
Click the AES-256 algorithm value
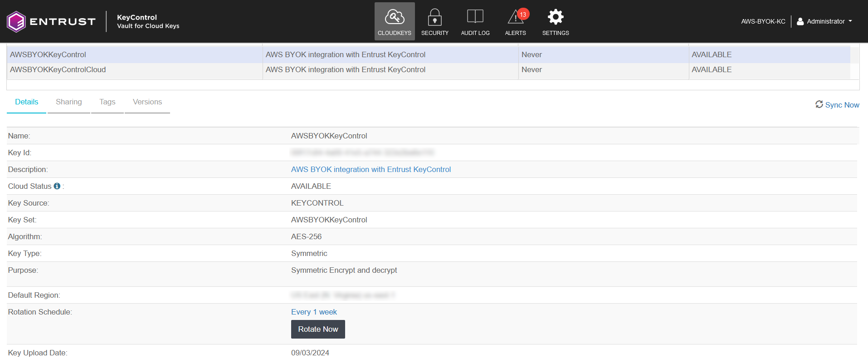[x=307, y=236]
